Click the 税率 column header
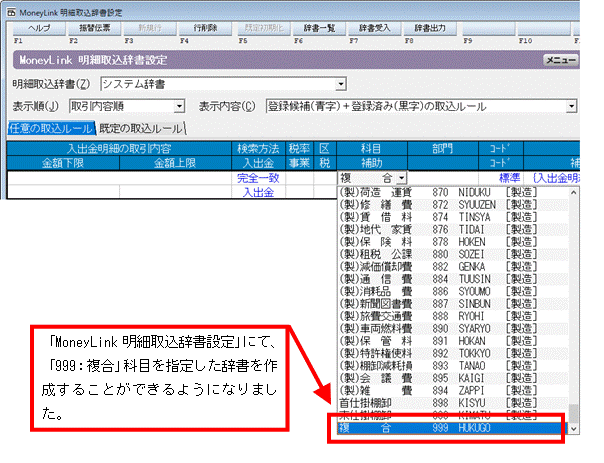 tap(299, 149)
